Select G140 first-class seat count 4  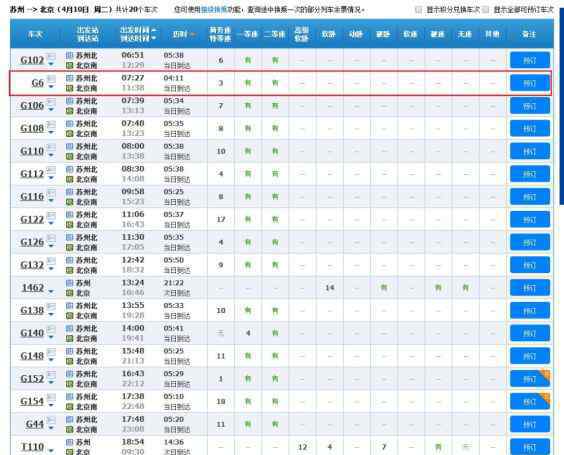click(x=248, y=333)
